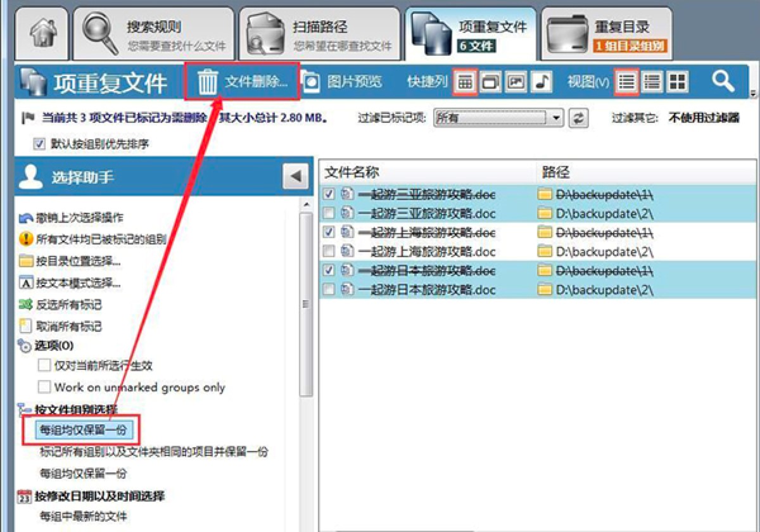Open the search magnifier in toolbar

click(x=724, y=80)
